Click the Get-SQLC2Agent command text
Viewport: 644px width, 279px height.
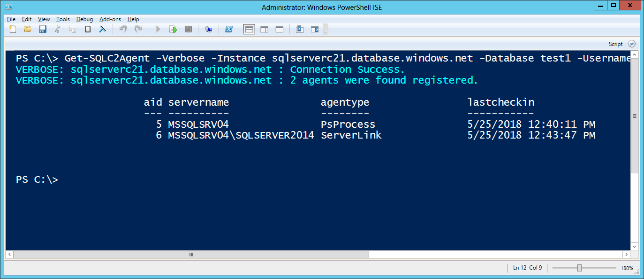click(107, 59)
